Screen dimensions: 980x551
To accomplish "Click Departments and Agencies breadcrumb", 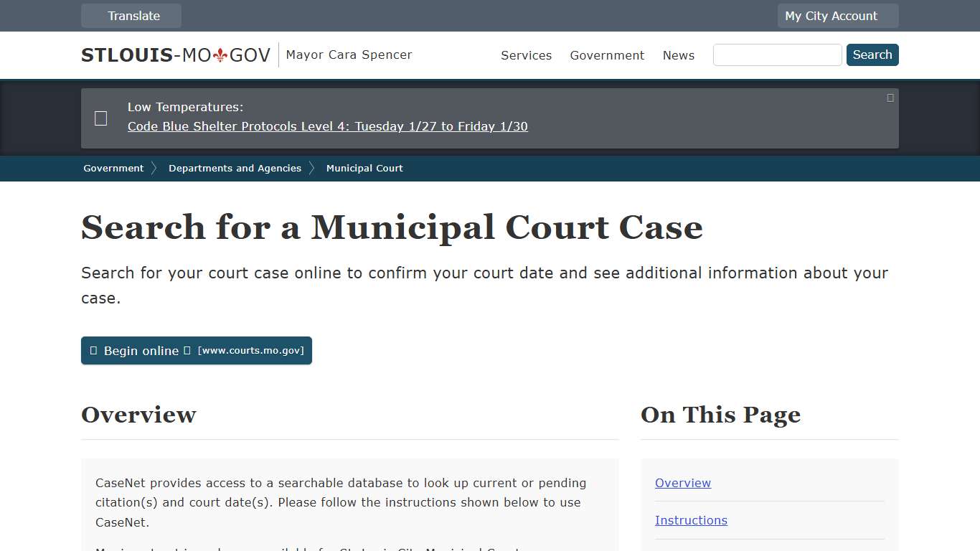I will pos(235,168).
